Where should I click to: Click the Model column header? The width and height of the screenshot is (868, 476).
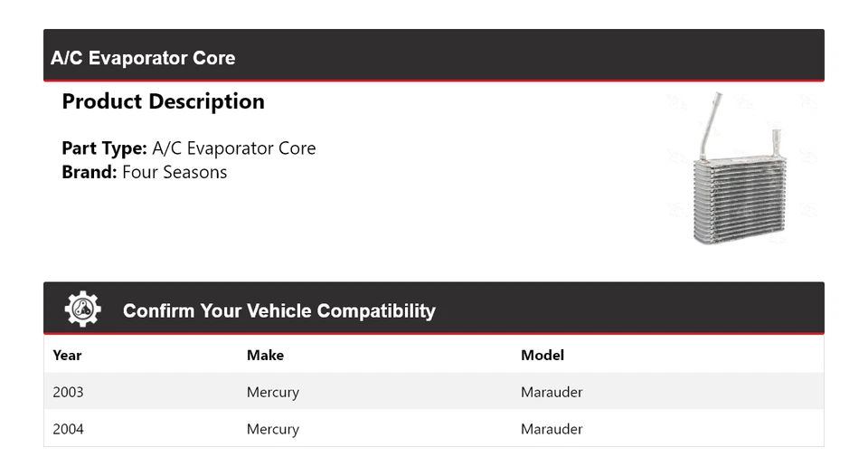point(542,355)
